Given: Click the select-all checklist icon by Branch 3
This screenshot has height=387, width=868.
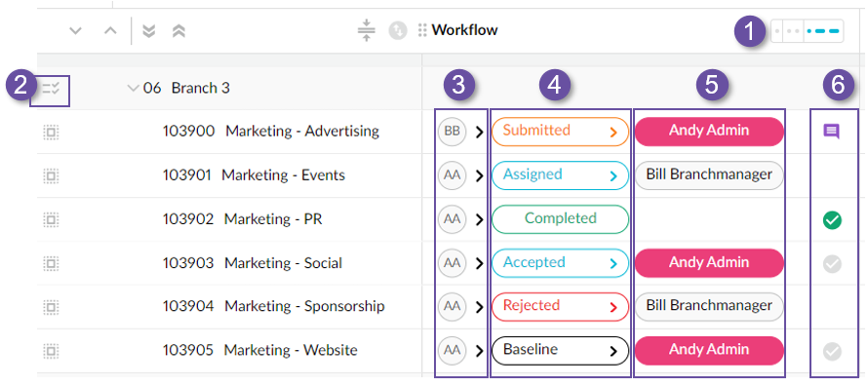Looking at the screenshot, I should click(x=51, y=88).
